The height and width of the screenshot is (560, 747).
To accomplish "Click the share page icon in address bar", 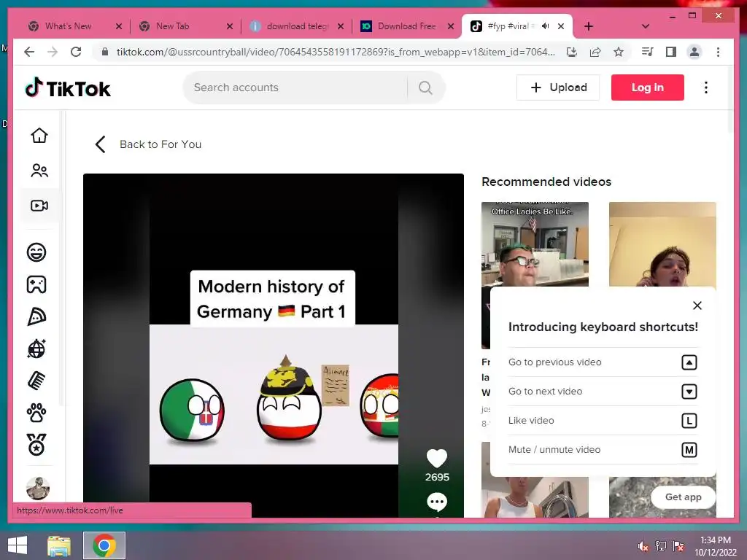I will tap(595, 52).
